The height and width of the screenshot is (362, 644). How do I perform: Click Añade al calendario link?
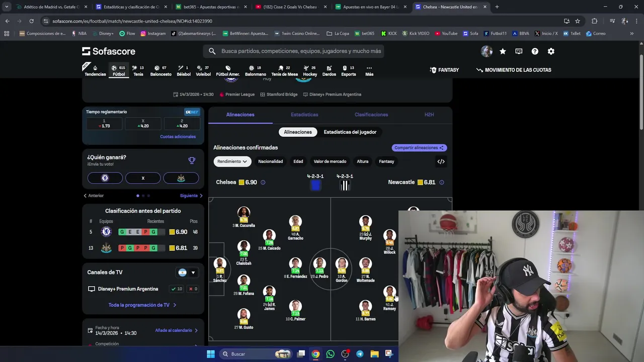coord(177,330)
